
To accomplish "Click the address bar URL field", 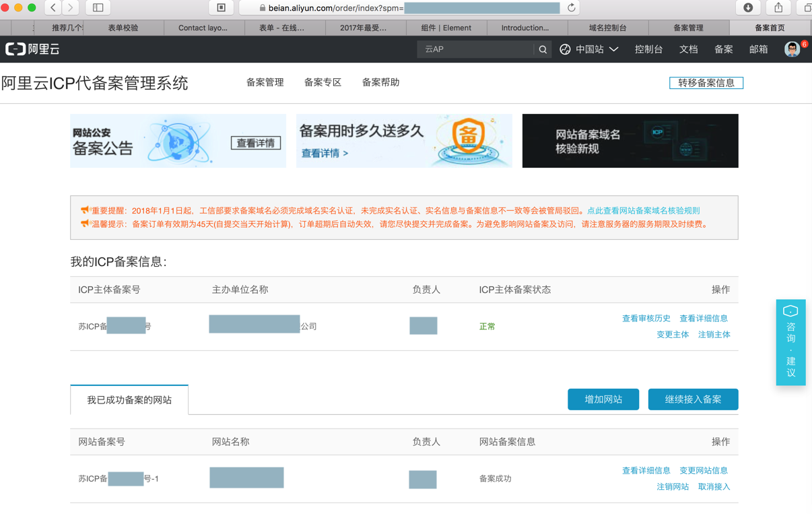I will click(411, 7).
